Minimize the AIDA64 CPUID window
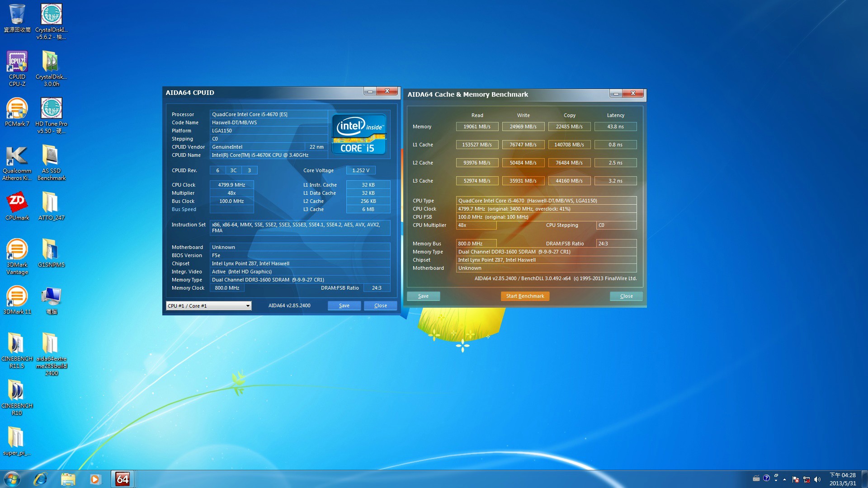Image resolution: width=868 pixels, height=488 pixels. point(370,91)
